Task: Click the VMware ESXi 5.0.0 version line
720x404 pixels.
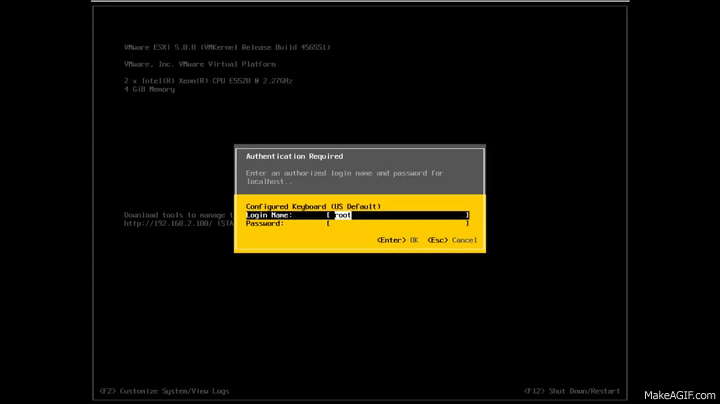Action: click(227, 48)
